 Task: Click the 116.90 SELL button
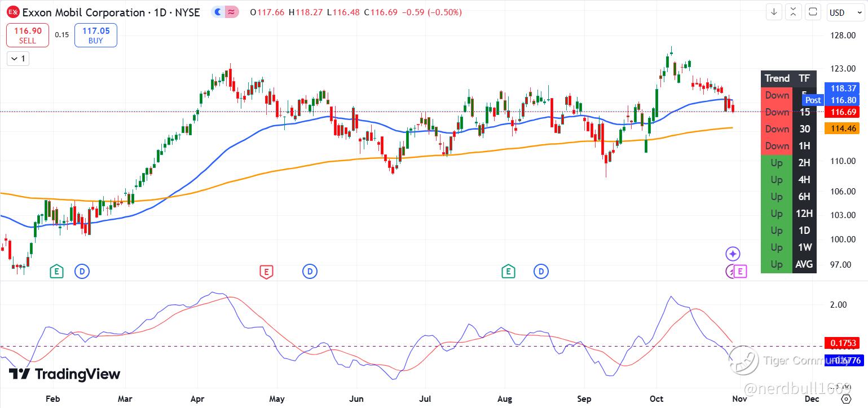pos(27,35)
